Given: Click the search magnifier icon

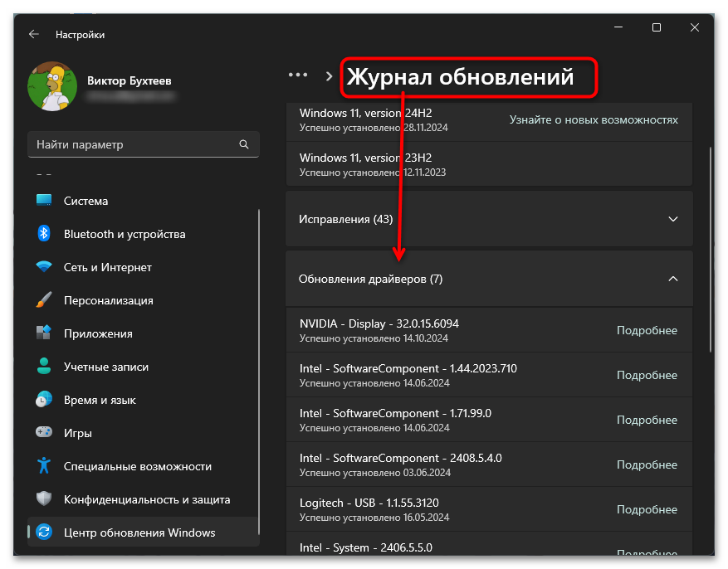Looking at the screenshot, I should 244,144.
